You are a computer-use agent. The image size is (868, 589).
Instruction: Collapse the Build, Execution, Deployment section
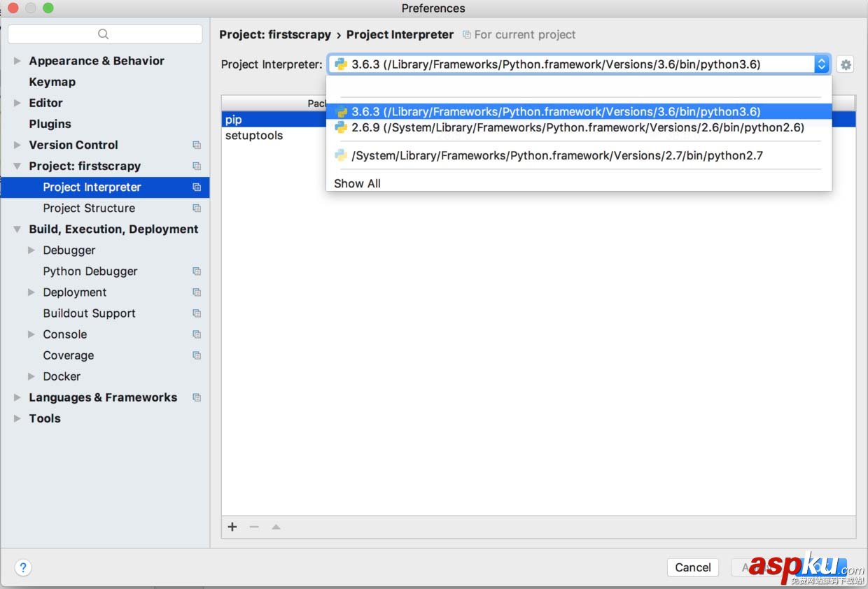pos(17,229)
